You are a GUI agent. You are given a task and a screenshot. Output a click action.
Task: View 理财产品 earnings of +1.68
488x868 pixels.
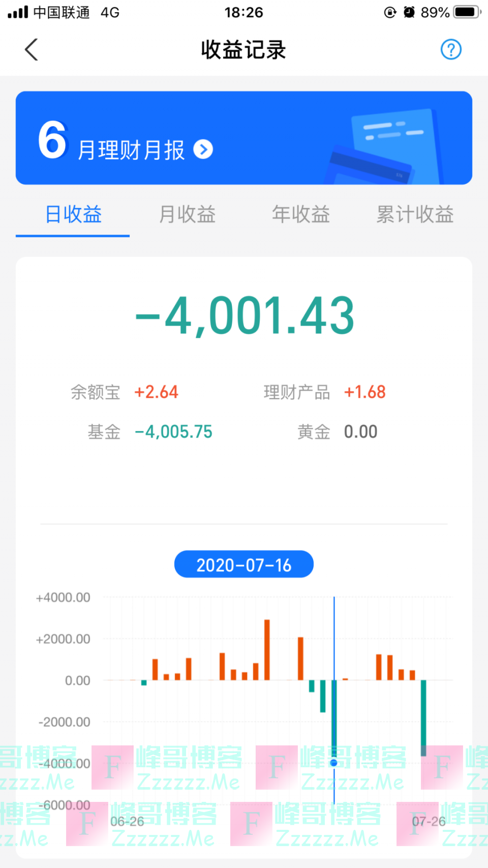(x=364, y=392)
